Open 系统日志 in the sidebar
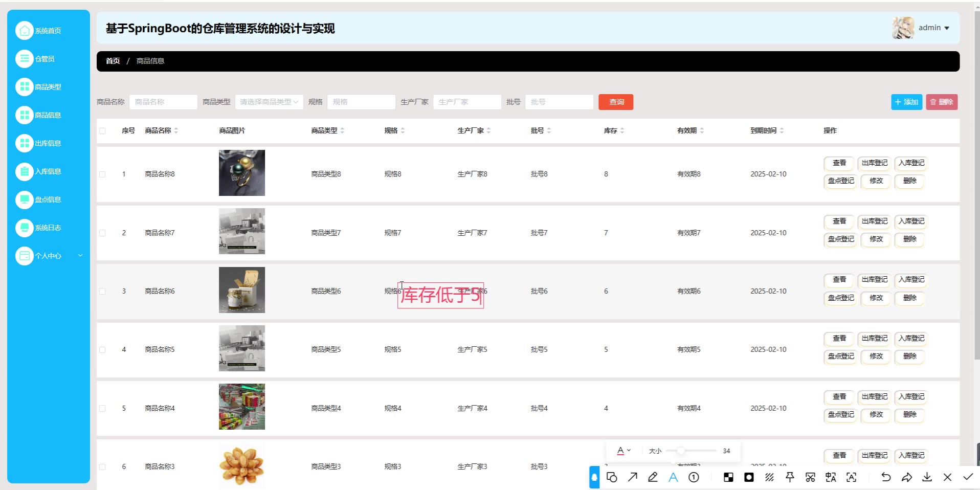980x490 pixels. [x=48, y=228]
